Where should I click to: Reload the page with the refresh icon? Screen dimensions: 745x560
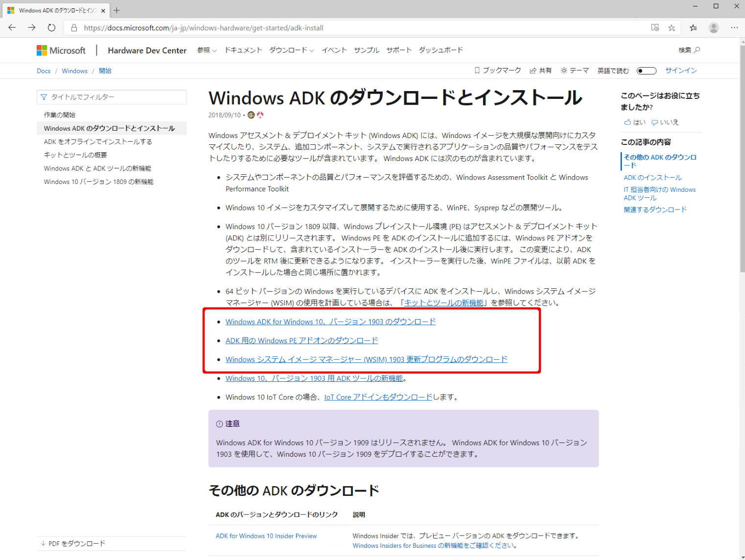point(51,27)
